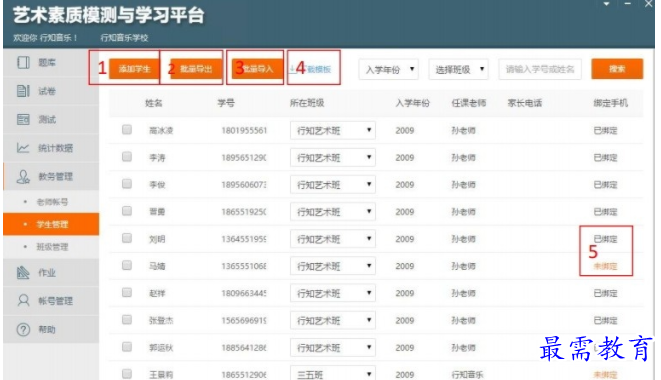Open the 作业 pencil-ruler icon

(23, 272)
